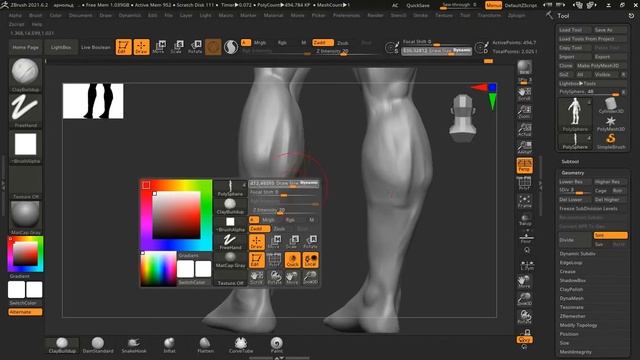Select the Rotate gizmo button in the top shelf

pos(195,47)
